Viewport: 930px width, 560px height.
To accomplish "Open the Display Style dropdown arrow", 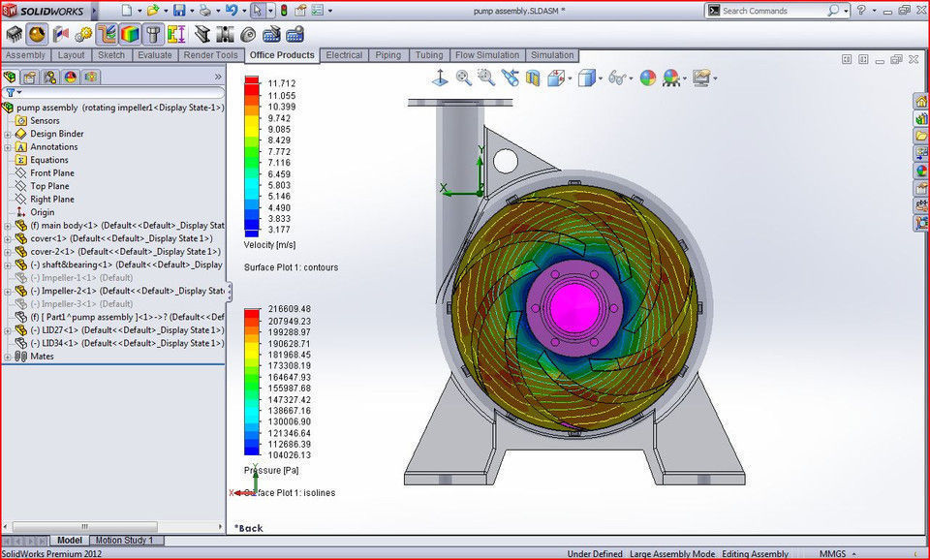I will click(x=601, y=78).
